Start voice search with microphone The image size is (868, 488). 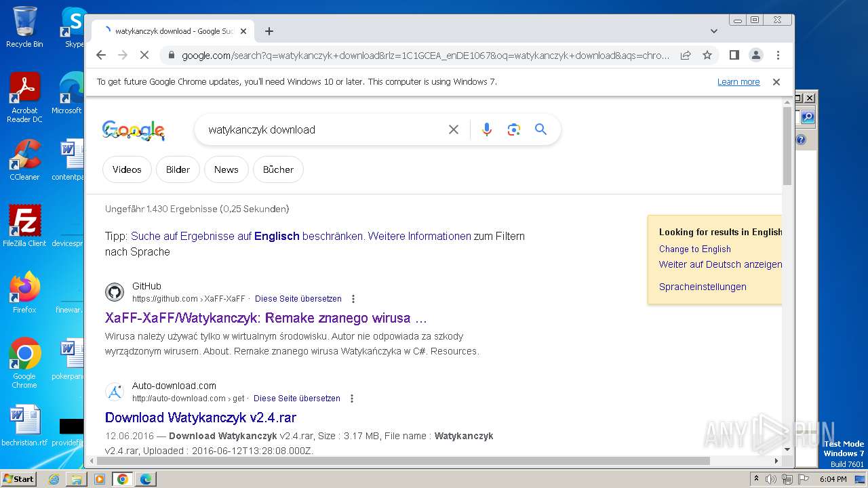[486, 129]
